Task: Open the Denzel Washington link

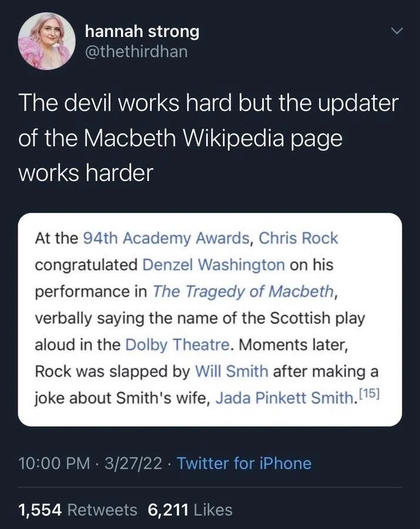Action: click(x=214, y=264)
